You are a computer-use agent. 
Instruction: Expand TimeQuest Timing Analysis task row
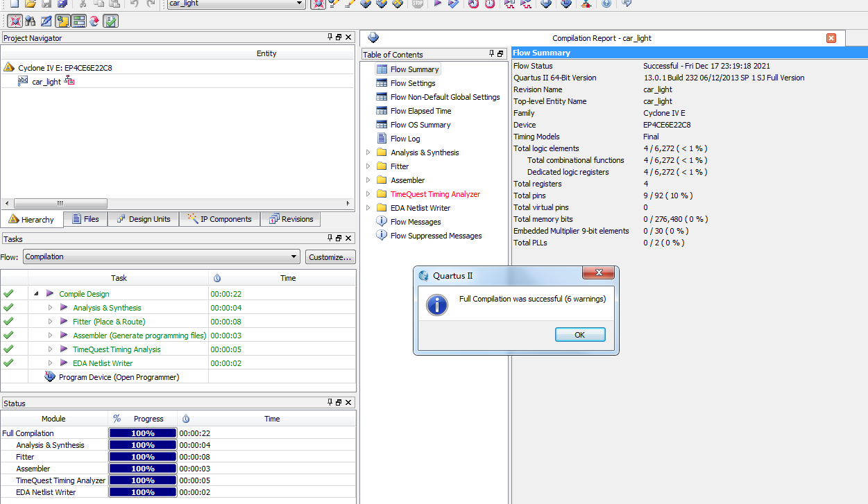click(x=50, y=349)
